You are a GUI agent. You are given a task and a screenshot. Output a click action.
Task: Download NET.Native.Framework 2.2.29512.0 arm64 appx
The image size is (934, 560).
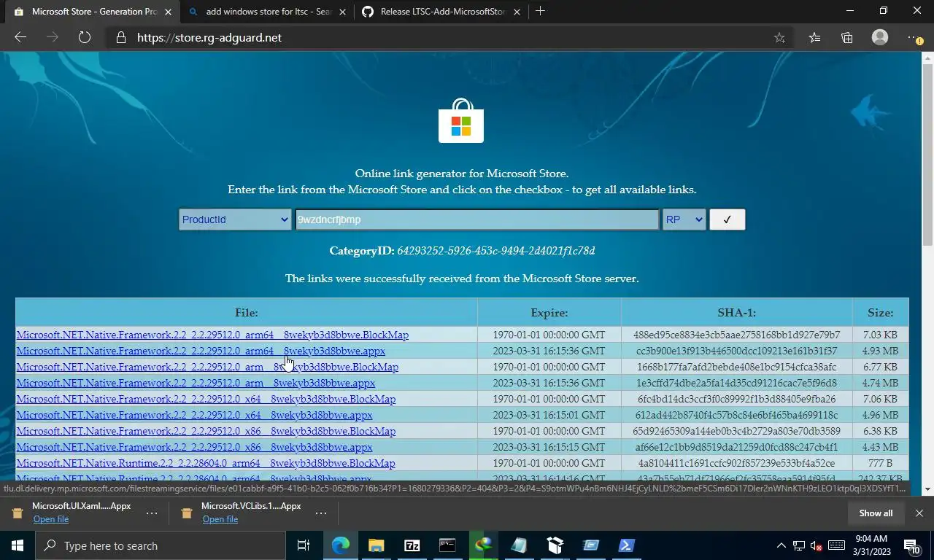[x=201, y=351]
